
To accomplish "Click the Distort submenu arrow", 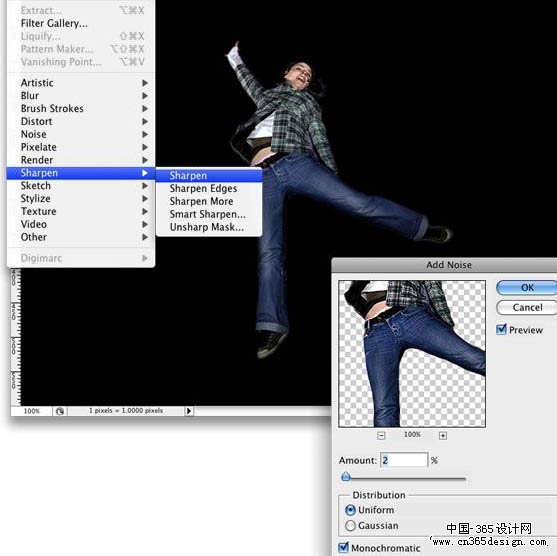I will tap(145, 122).
